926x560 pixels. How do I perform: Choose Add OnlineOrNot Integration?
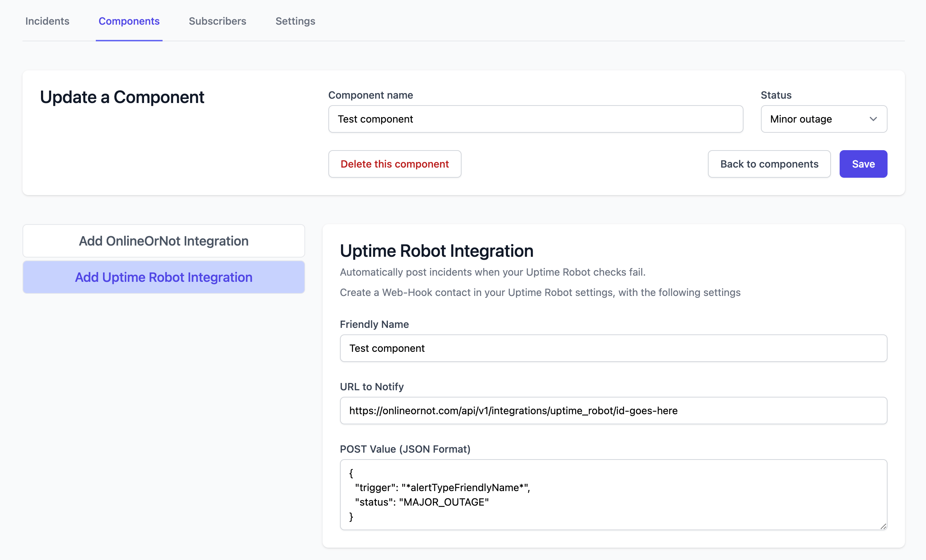pyautogui.click(x=164, y=241)
